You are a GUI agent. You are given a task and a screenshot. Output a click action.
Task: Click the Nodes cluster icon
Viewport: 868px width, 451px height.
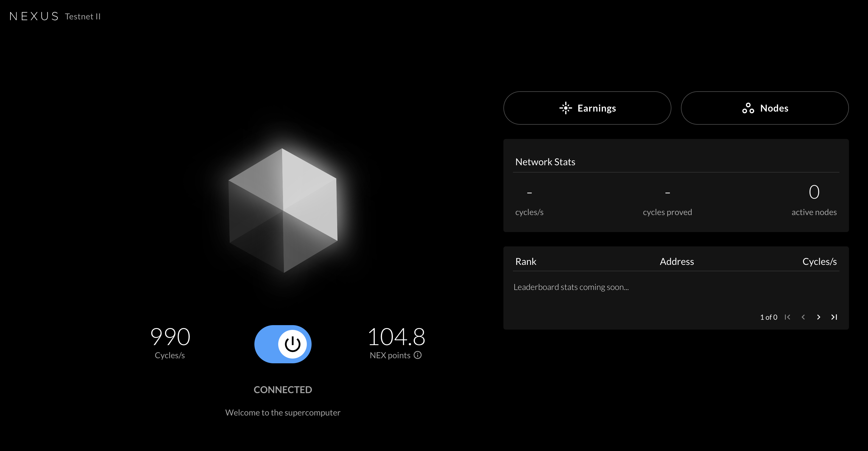point(748,108)
